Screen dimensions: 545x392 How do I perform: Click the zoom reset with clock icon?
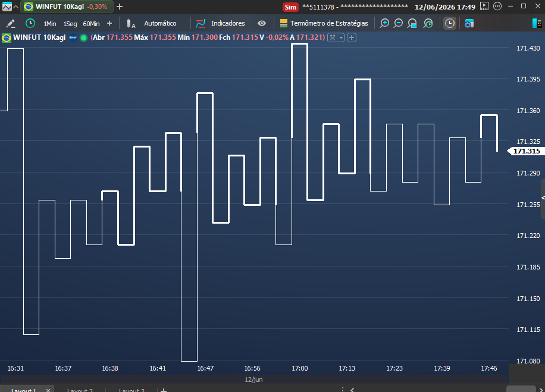(x=428, y=23)
